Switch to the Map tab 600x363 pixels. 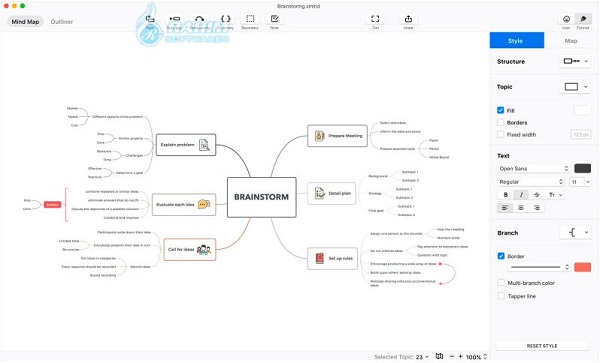(571, 41)
